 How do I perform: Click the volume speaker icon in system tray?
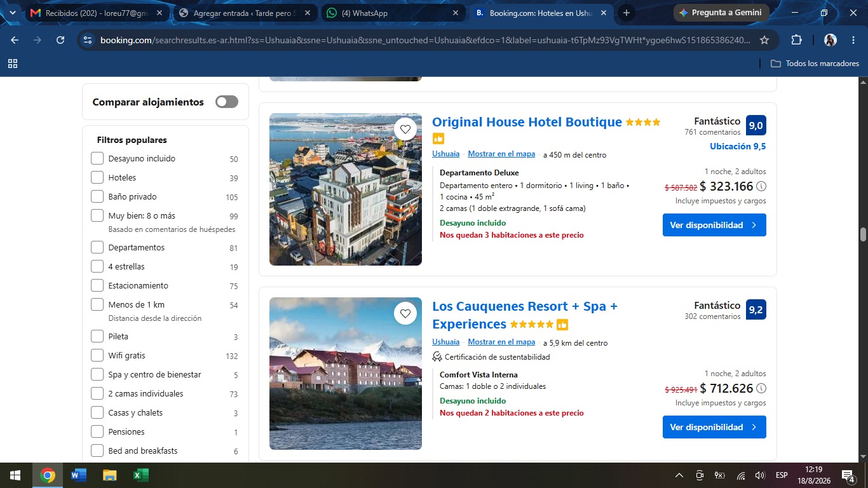(x=760, y=475)
